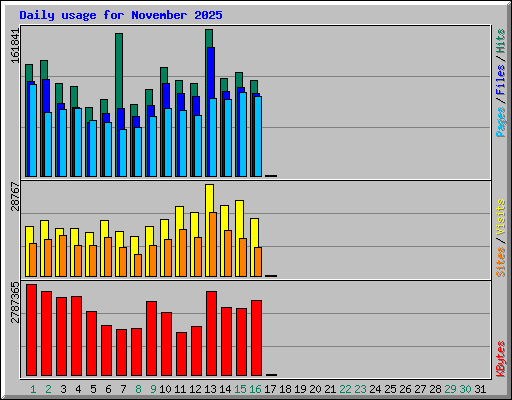Select day 6 on the x-axis
Screen dimensions: 512x400
(x=108, y=389)
